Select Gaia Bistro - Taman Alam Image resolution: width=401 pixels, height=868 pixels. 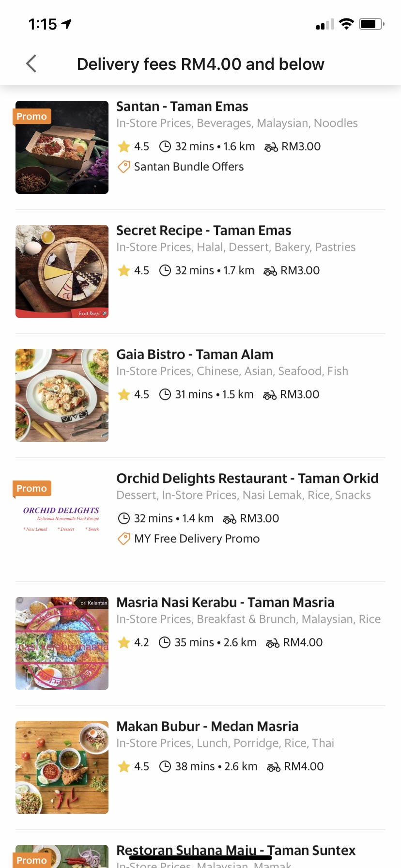point(195,355)
